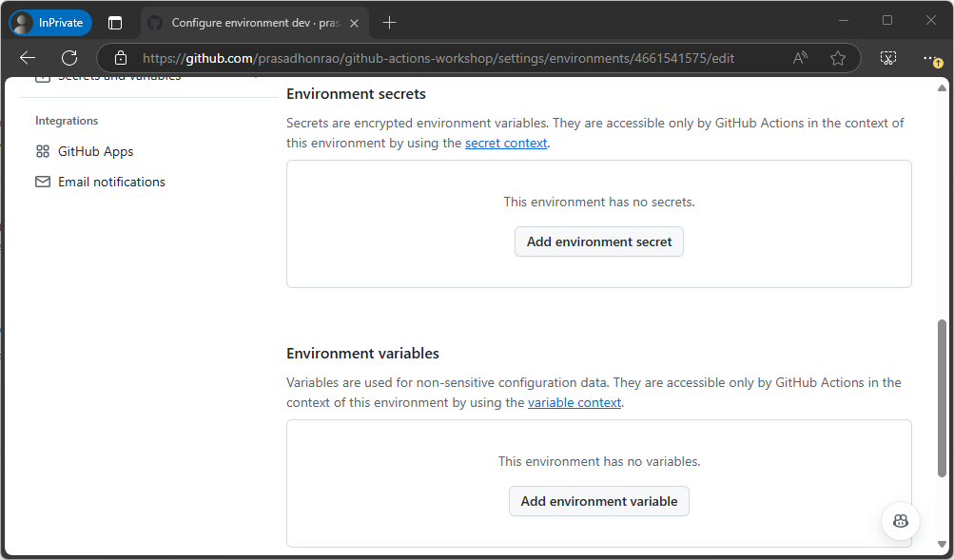Open the Copilot icon in page corner
The image size is (954, 560).
pyautogui.click(x=899, y=520)
